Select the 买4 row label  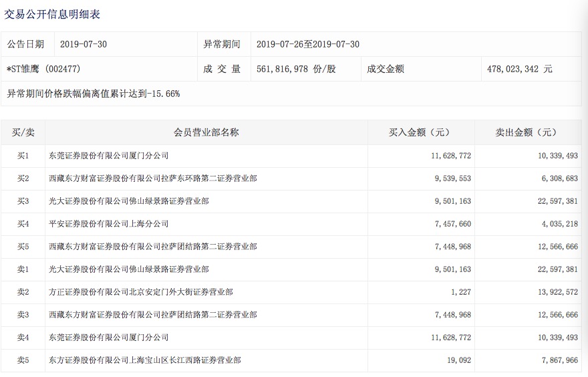23,224
